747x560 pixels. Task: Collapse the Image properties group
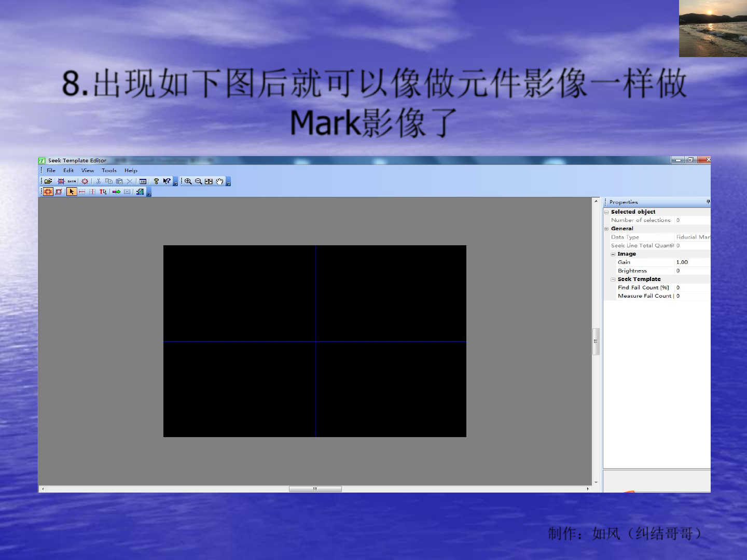click(x=613, y=254)
